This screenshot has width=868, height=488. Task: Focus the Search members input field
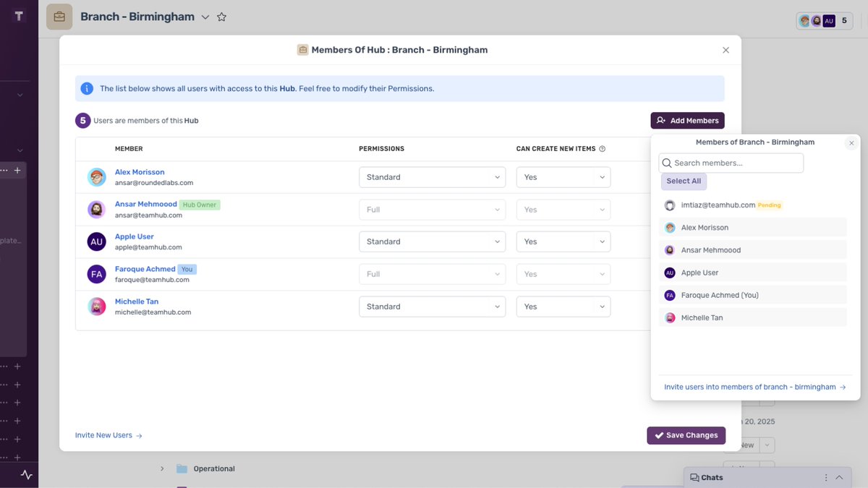731,163
